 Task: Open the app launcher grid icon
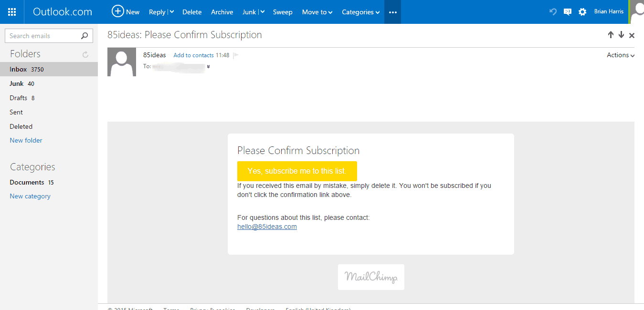[x=12, y=12]
